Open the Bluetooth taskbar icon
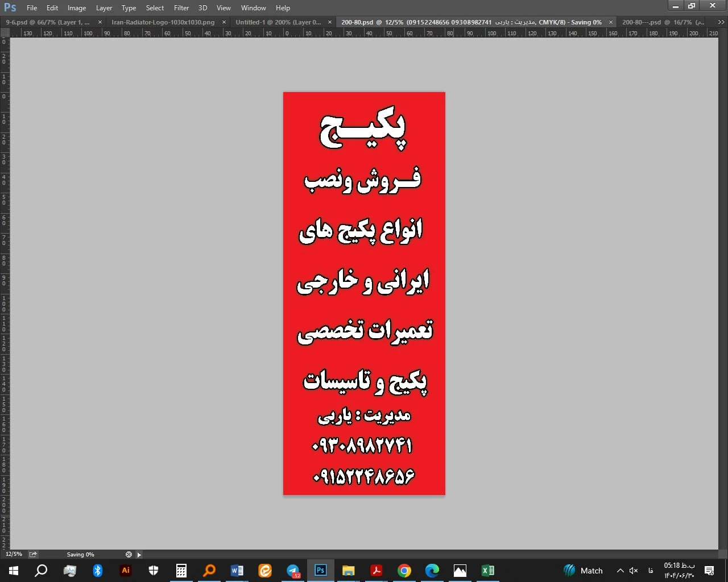The width and height of the screenshot is (728, 582). [97, 571]
